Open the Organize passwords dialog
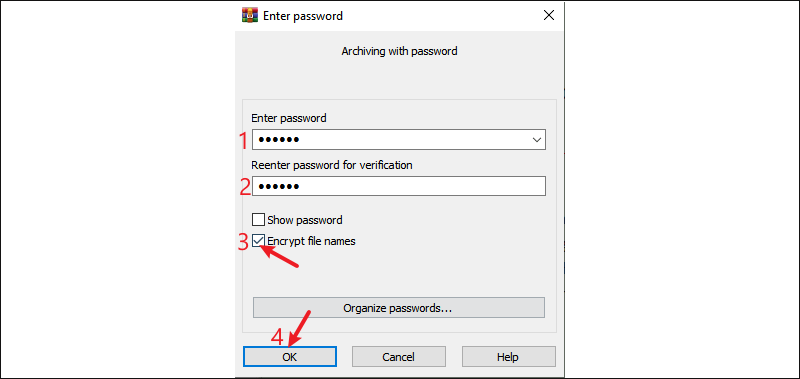 [399, 308]
